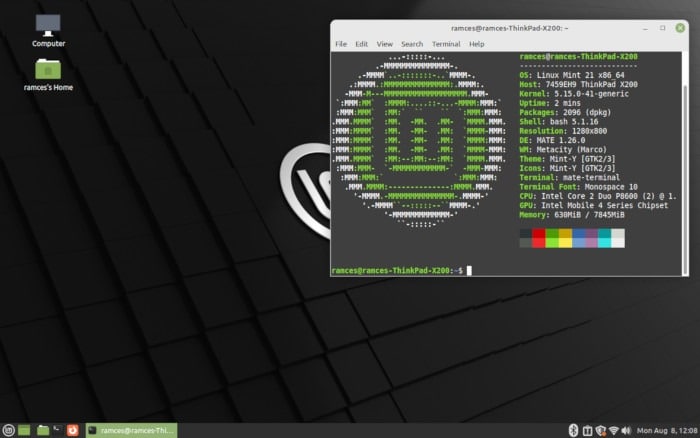The image size is (700, 438).
Task: Click the green ramces@ramces-ThinkPad-X200 header in neofetch
Action: [x=579, y=56]
